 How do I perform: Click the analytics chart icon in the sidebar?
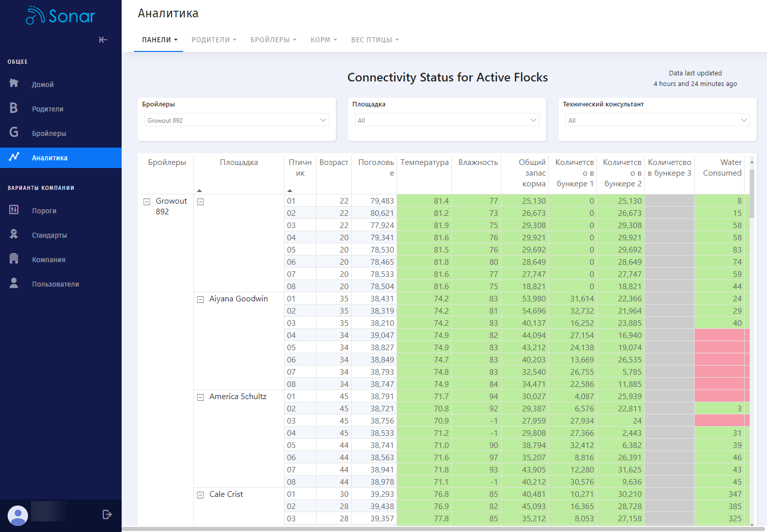(x=14, y=157)
